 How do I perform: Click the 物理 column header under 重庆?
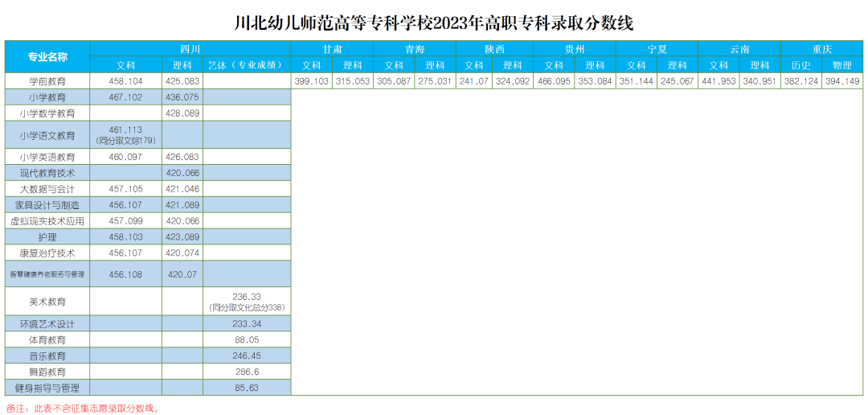coord(842,65)
